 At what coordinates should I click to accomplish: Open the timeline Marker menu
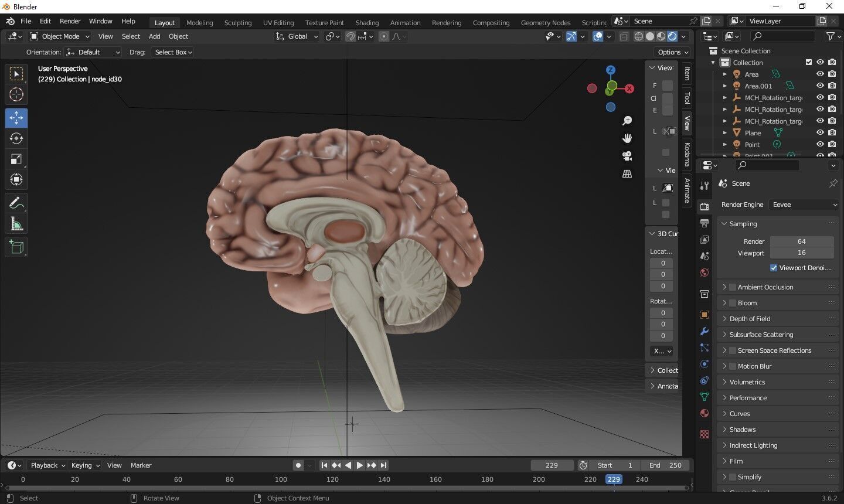141,465
